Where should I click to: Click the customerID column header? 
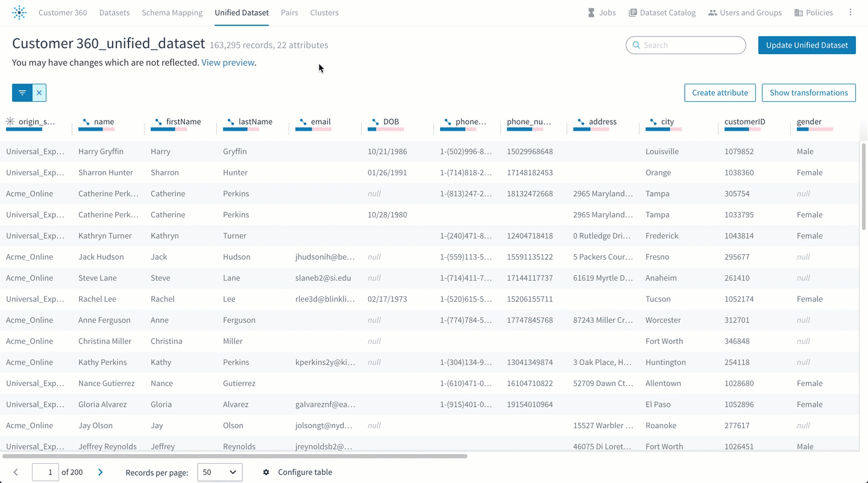[x=745, y=122]
